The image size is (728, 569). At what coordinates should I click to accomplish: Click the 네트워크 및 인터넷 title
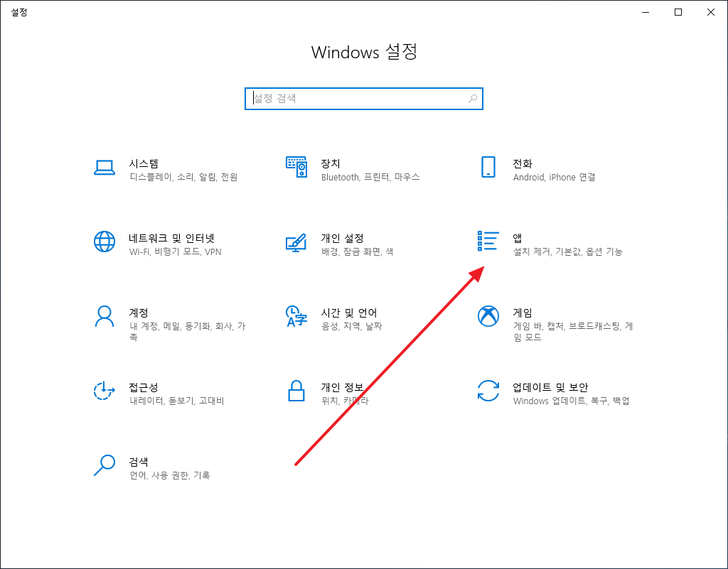pos(172,238)
